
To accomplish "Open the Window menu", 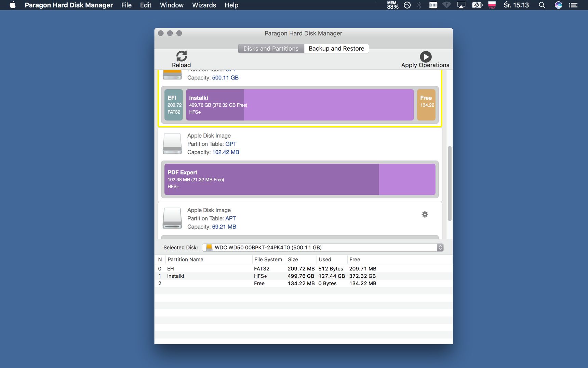I will pos(172,5).
